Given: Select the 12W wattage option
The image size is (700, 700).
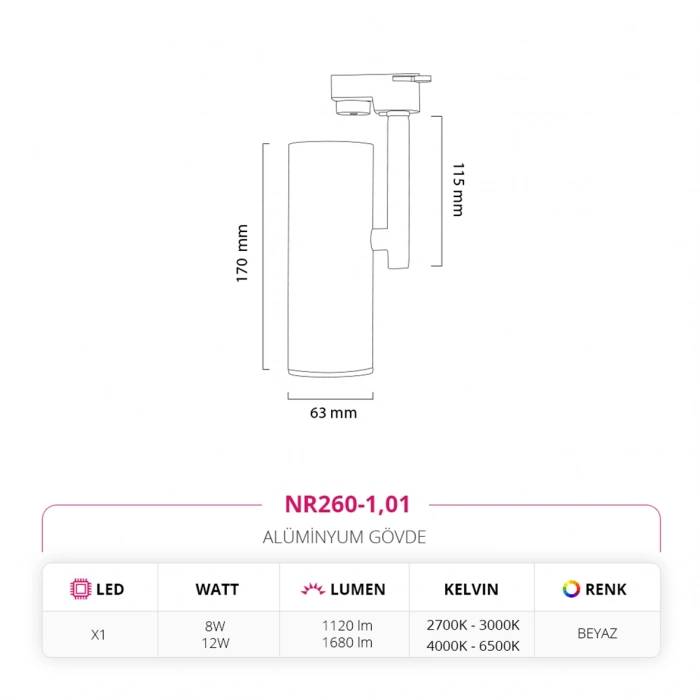Looking at the screenshot, I should tap(215, 643).
